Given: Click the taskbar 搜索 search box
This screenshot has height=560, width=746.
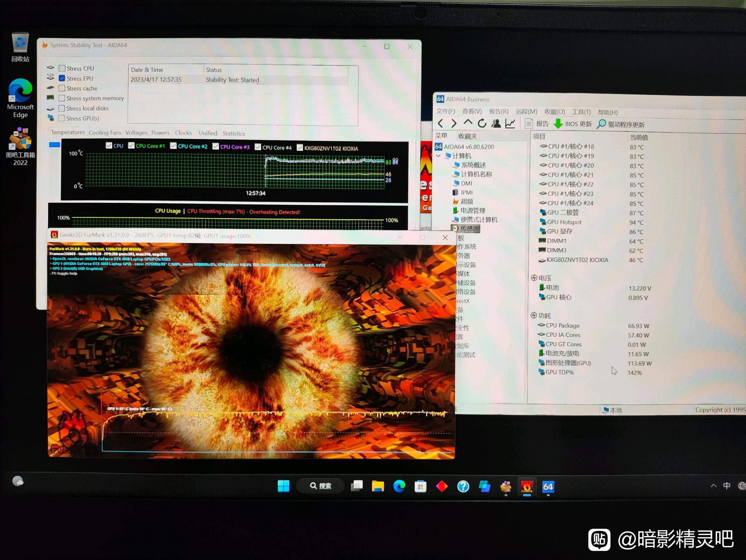Looking at the screenshot, I should point(321,486).
